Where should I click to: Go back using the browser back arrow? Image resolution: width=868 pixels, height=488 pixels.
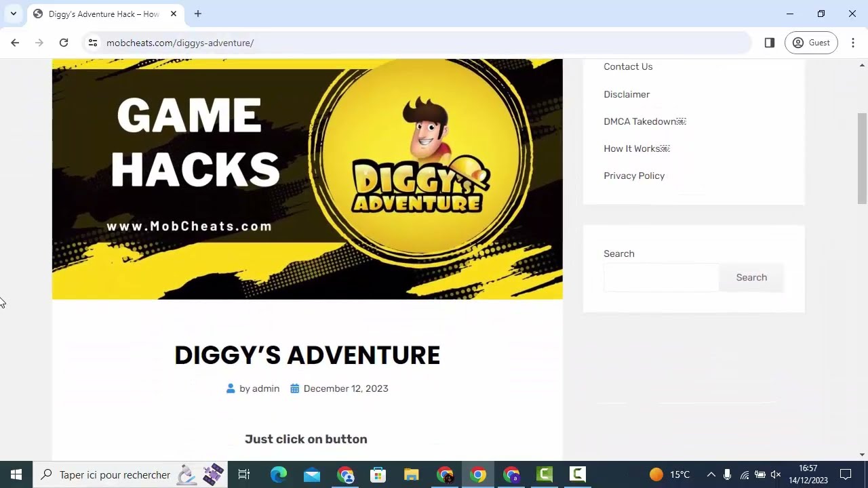[15, 43]
